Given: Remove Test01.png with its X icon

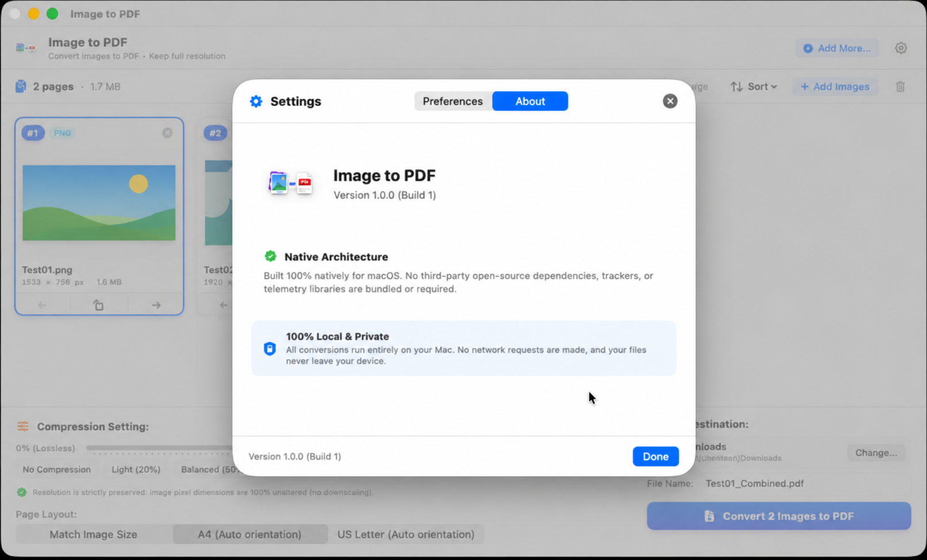Looking at the screenshot, I should pos(167,133).
